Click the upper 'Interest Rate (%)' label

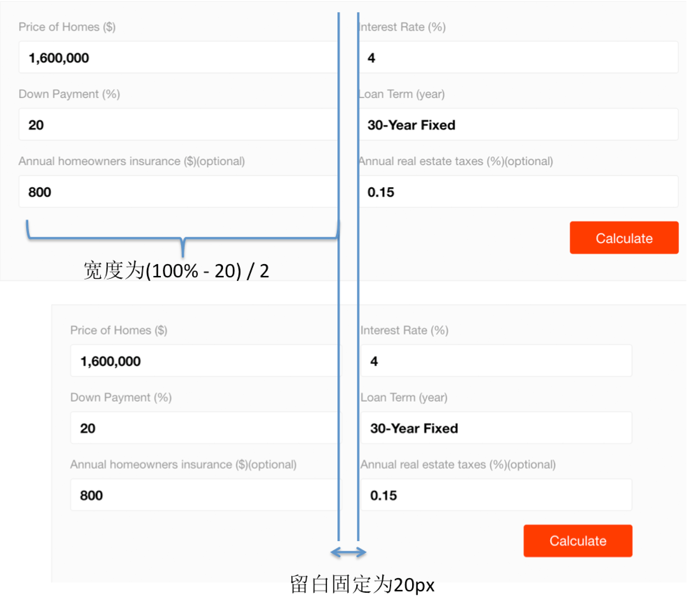(402, 27)
